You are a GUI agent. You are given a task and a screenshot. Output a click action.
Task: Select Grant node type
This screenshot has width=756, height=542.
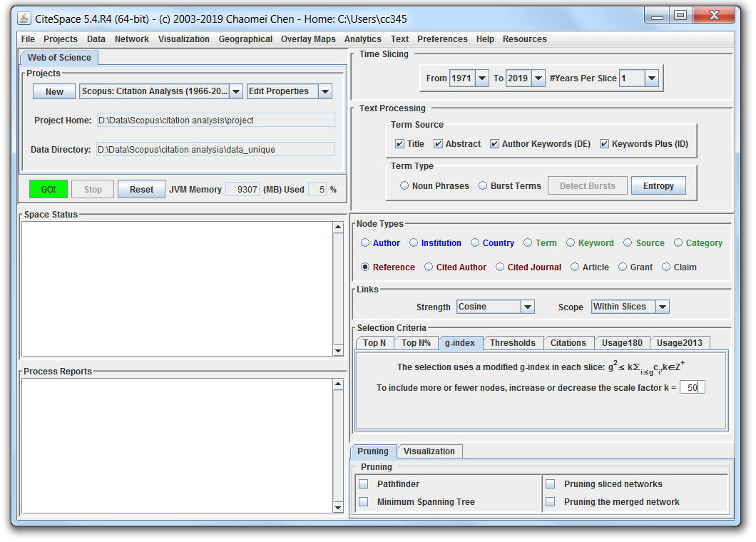[623, 267]
